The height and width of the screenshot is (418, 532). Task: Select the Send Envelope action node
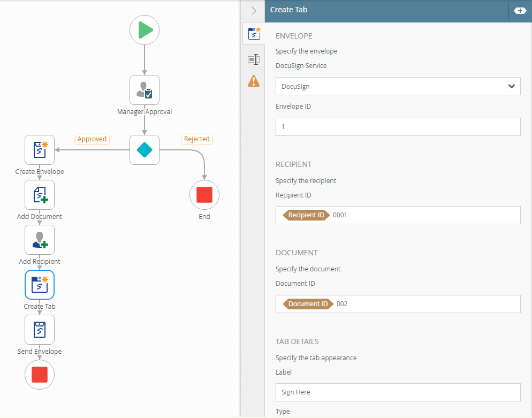coord(40,330)
